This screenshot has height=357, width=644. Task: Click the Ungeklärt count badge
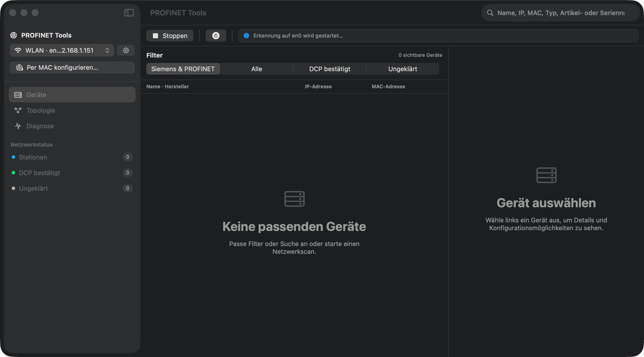pos(128,188)
